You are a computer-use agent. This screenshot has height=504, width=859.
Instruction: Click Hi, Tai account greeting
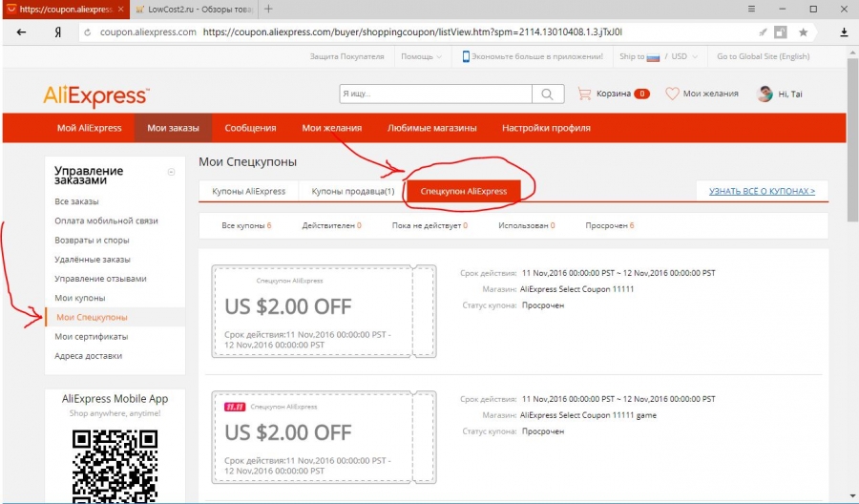(x=790, y=94)
